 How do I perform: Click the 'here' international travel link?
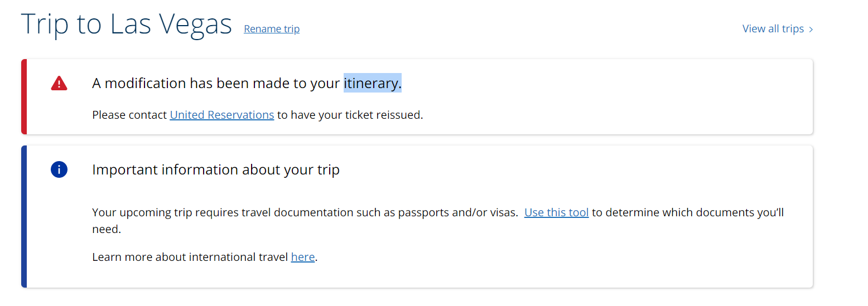tap(302, 257)
